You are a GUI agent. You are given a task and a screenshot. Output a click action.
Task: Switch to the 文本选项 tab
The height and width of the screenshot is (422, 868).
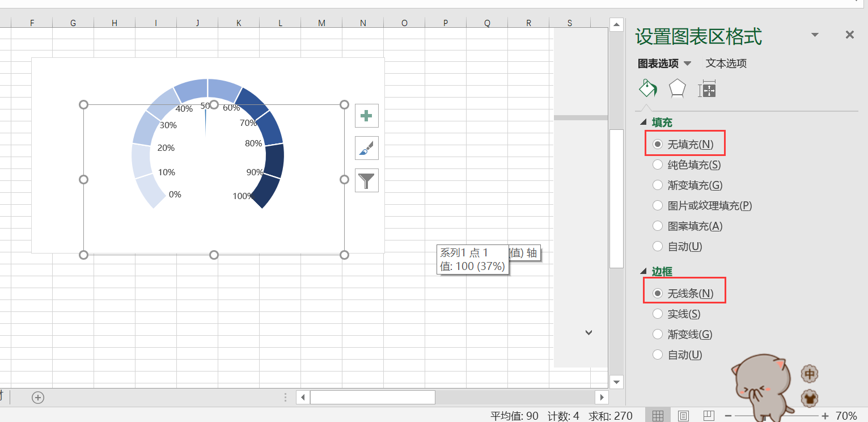726,63
